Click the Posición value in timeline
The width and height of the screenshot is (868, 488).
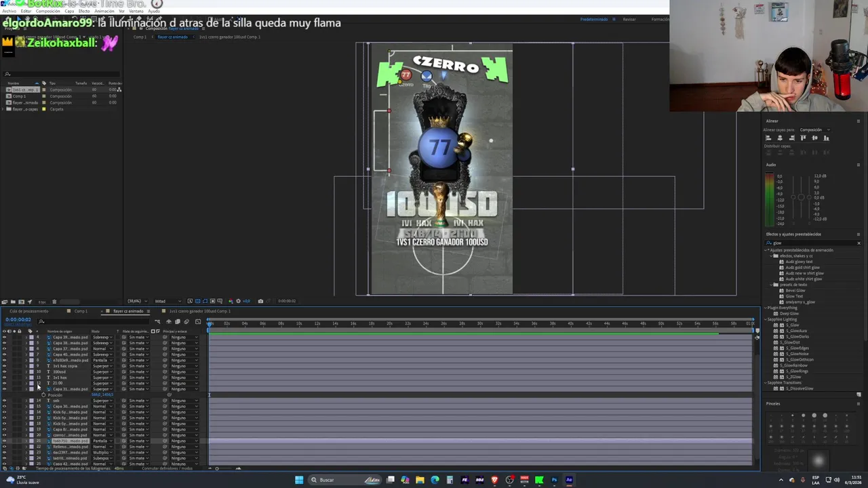(102, 395)
